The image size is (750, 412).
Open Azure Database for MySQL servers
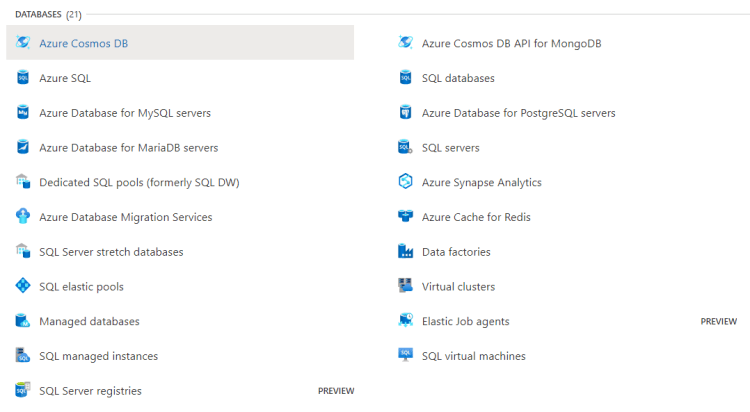tap(125, 113)
